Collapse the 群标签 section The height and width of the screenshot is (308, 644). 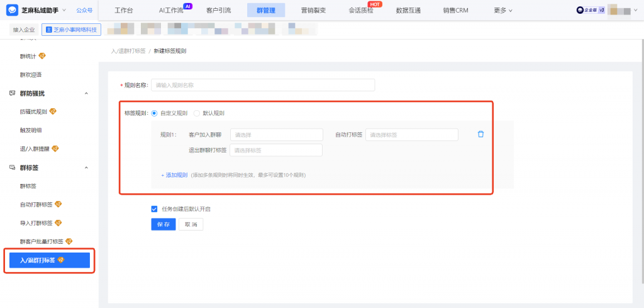click(x=86, y=168)
